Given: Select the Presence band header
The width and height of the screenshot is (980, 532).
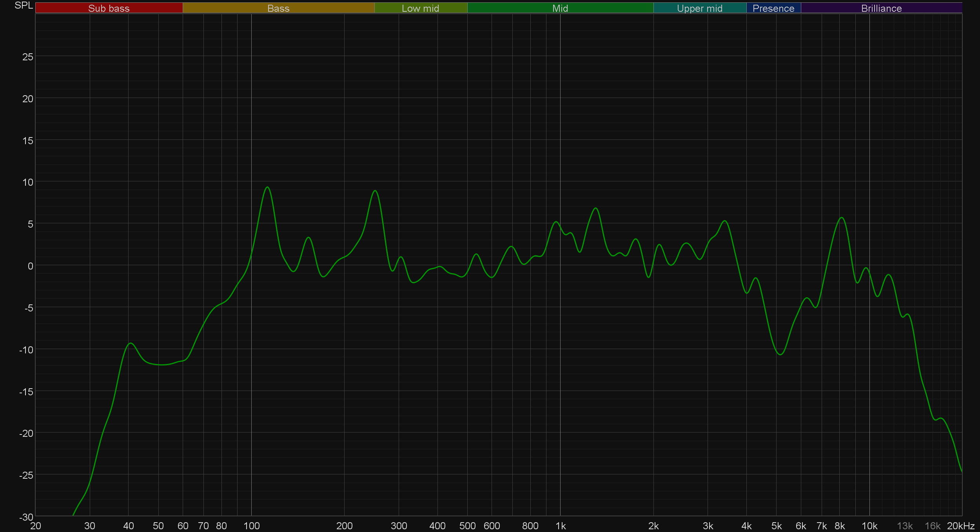Looking at the screenshot, I should [x=773, y=8].
